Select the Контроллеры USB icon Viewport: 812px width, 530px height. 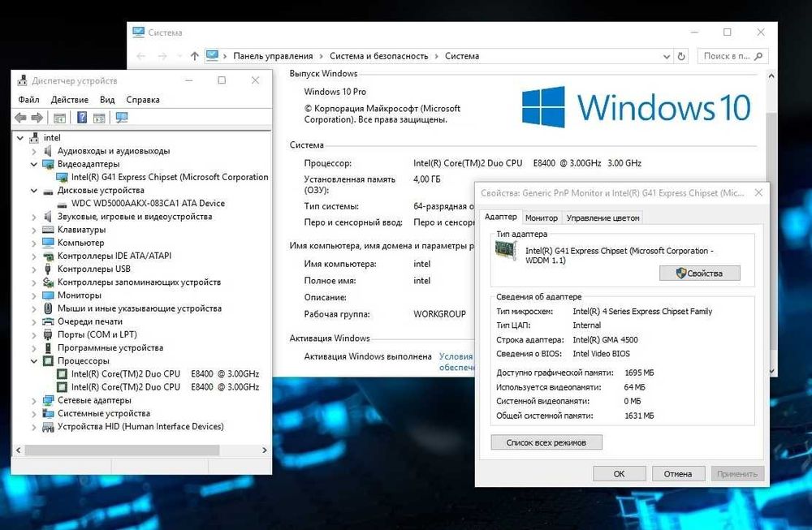click(48, 269)
